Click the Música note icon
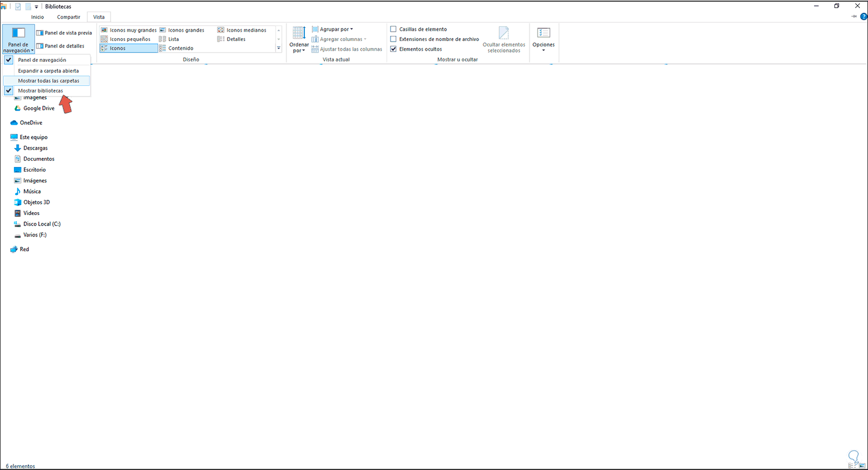Image resolution: width=868 pixels, height=470 pixels. [17, 191]
